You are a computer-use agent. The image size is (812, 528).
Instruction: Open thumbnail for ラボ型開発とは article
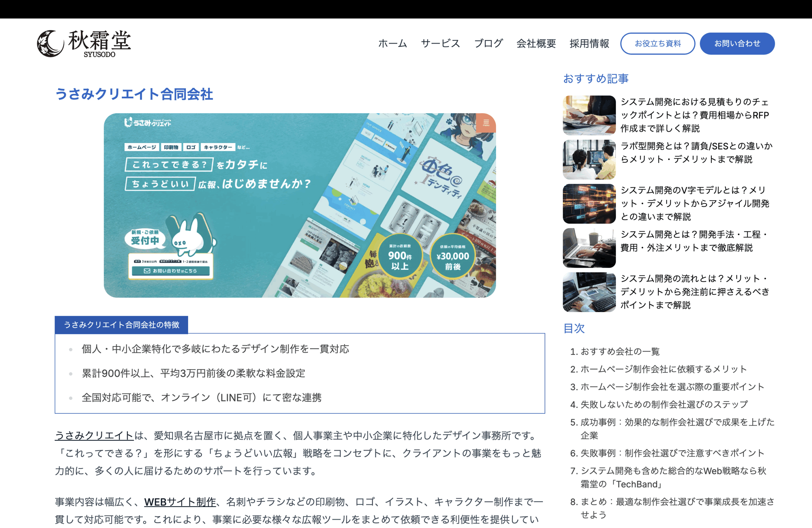point(589,159)
